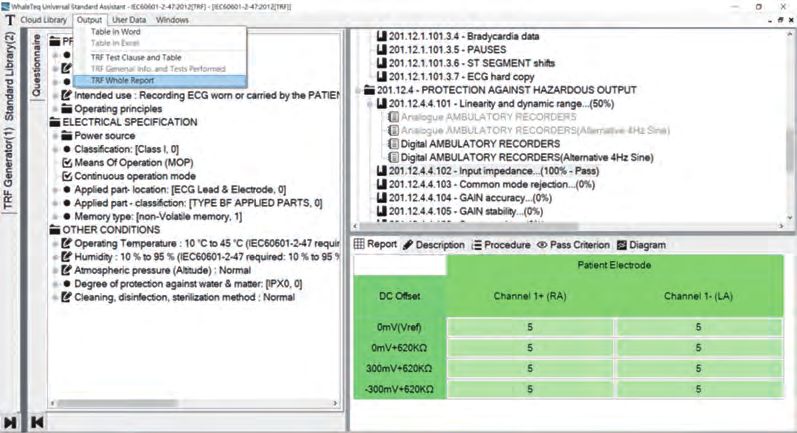Click the Linearity and dynamic range icon
The height and width of the screenshot is (433, 797).
tap(382, 104)
